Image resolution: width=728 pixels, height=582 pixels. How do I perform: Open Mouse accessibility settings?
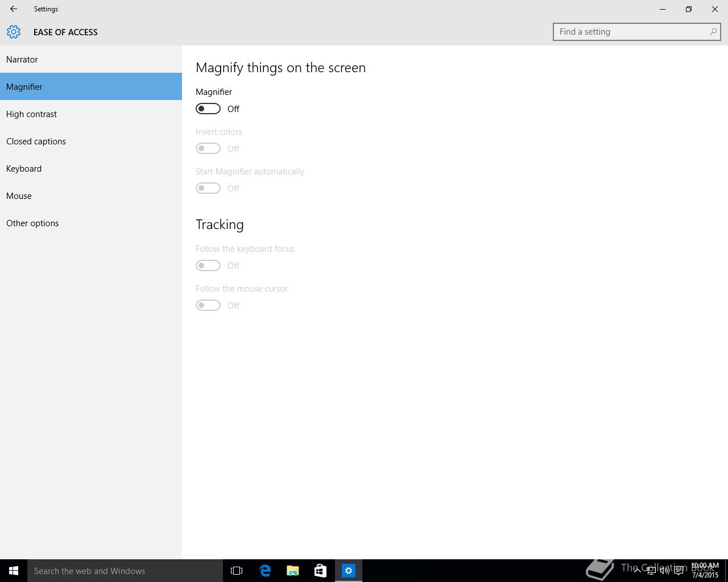(91, 196)
